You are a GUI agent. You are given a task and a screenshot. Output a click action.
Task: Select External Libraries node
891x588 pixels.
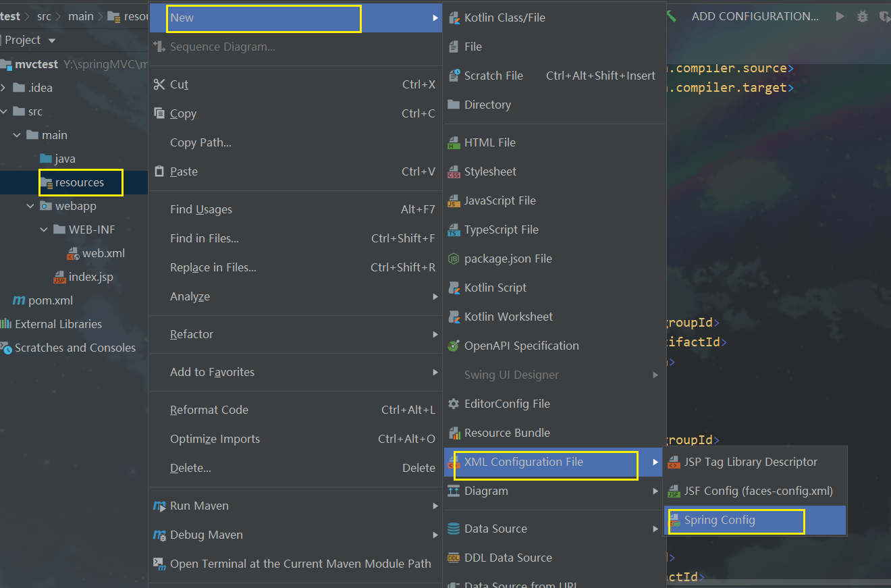click(x=58, y=324)
